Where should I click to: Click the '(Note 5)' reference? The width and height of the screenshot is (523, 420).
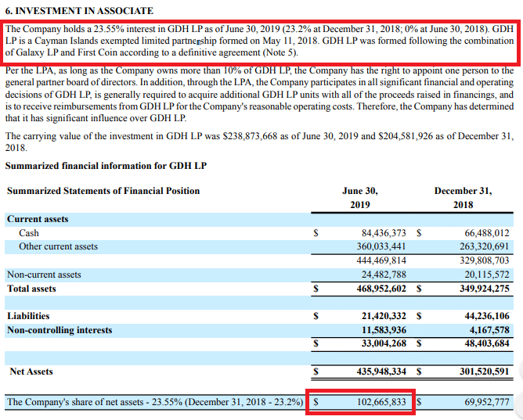280,52
